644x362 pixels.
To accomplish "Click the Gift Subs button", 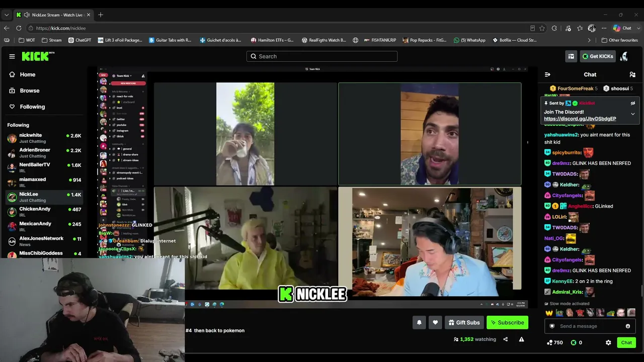I will point(464,323).
